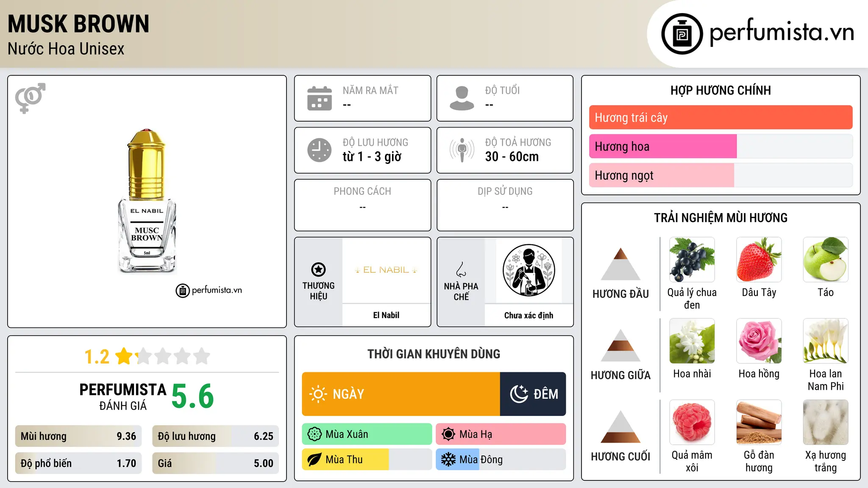The image size is (868, 488).
Task: Click the first gold rating star
Action: tap(124, 356)
